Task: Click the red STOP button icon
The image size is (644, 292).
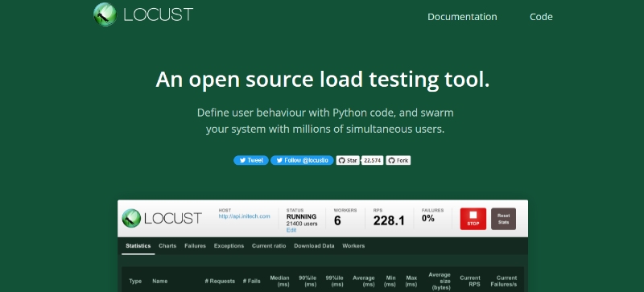Action: [473, 219]
